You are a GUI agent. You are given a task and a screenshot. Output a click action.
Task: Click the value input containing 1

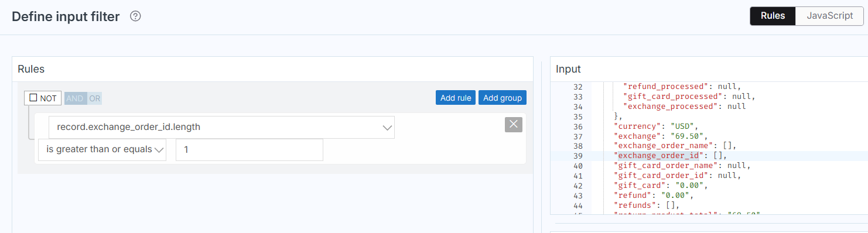coord(250,149)
